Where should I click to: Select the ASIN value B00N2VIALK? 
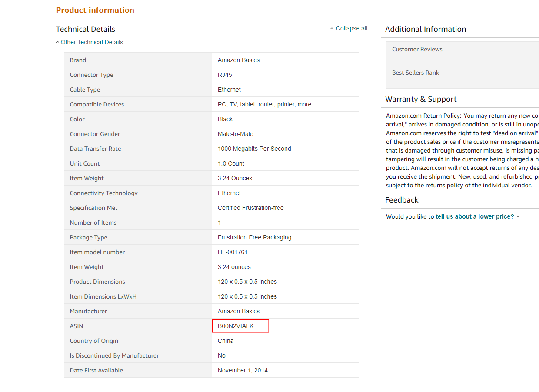(236, 326)
